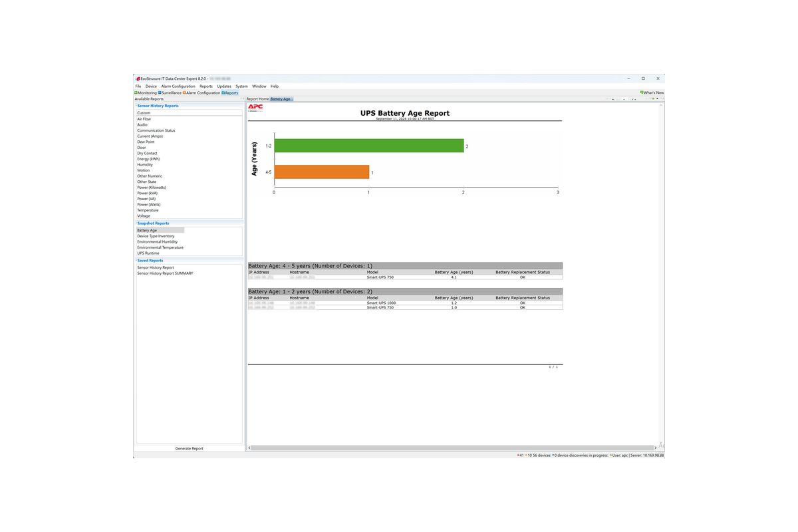Click the green 1-2 years bar
The image size is (798, 532).
(x=369, y=146)
